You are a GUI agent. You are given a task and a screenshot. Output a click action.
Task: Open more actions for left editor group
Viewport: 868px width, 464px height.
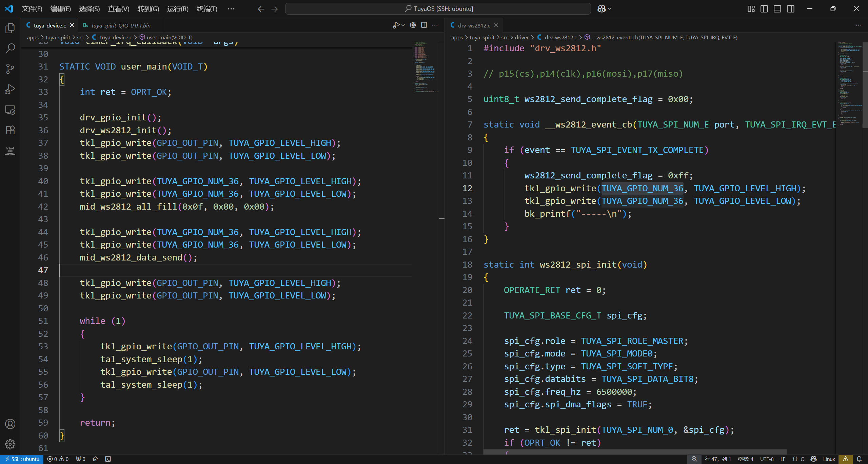point(435,25)
